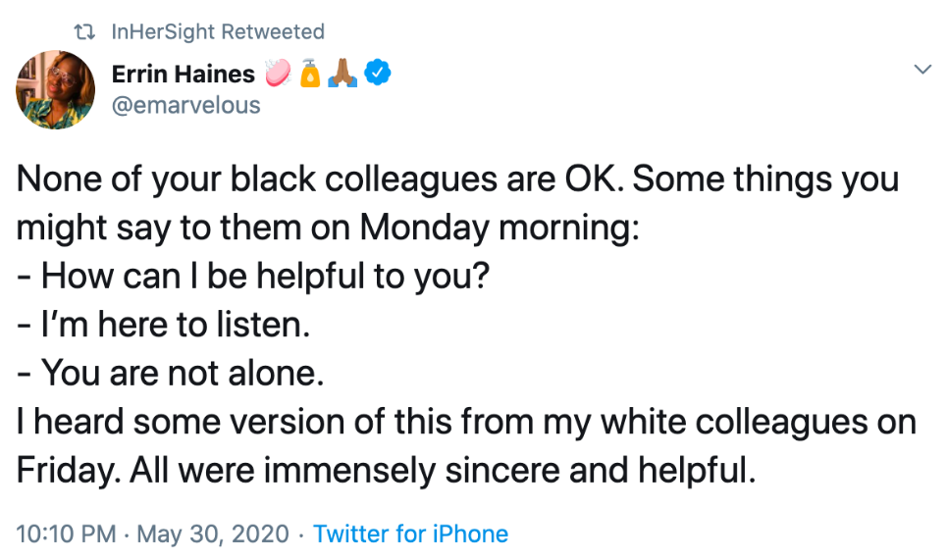Screen dimensions: 947x560
Task: Click the 'I heard some version of this' line
Action: [466, 422]
